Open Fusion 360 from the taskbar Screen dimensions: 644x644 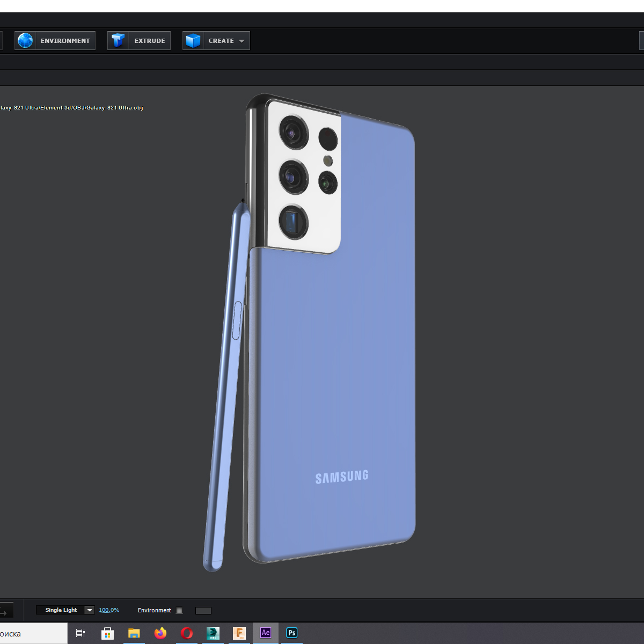point(239,633)
